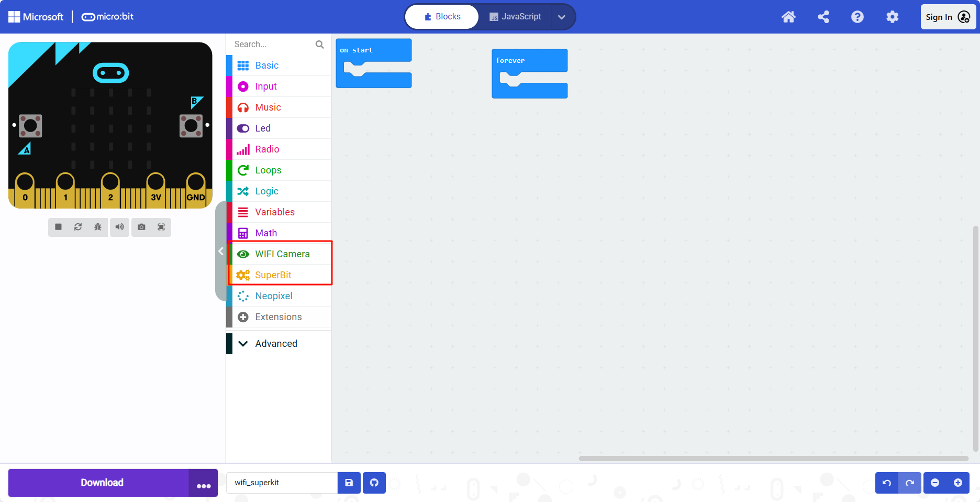Click the purple Download button
The height and width of the screenshot is (502, 980).
click(x=102, y=483)
